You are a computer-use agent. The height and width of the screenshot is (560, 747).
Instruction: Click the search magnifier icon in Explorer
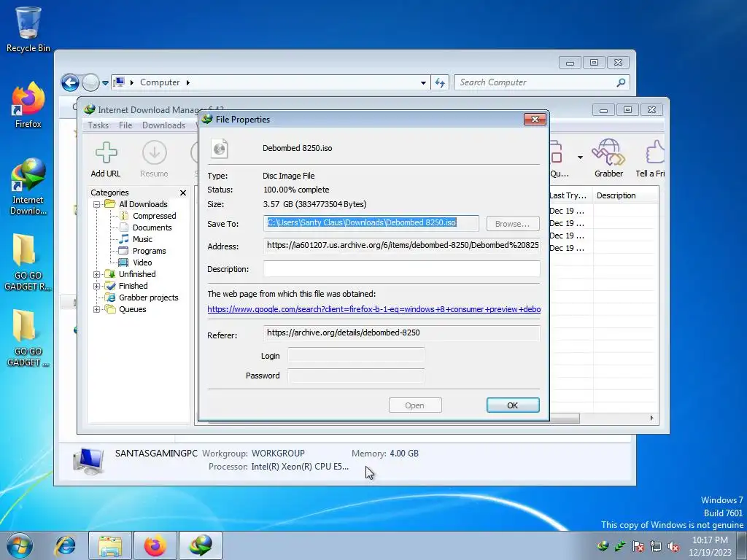[x=621, y=83]
